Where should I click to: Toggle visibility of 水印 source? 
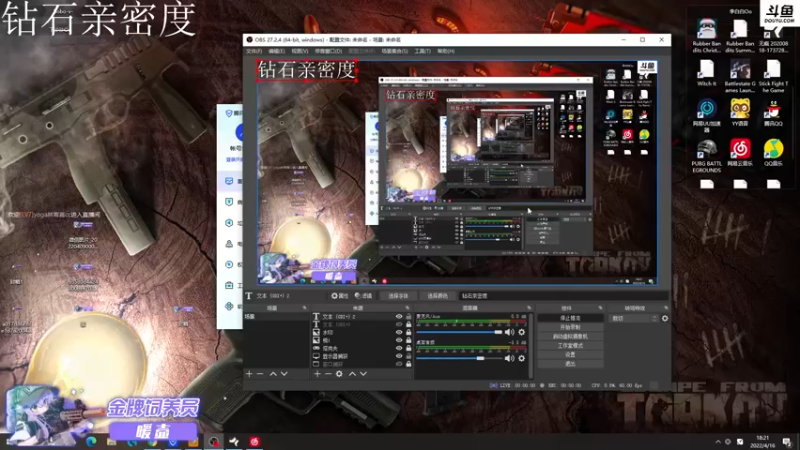tap(399, 332)
